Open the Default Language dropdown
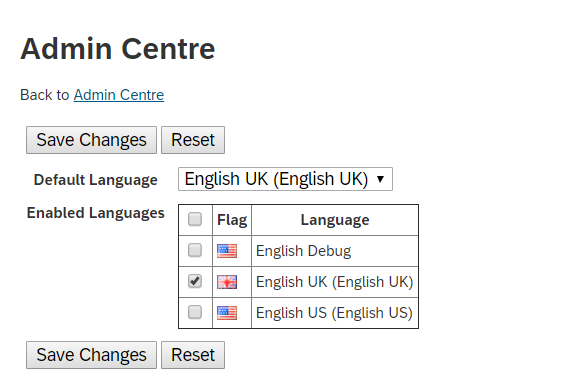This screenshot has width=579, height=386. click(x=285, y=179)
